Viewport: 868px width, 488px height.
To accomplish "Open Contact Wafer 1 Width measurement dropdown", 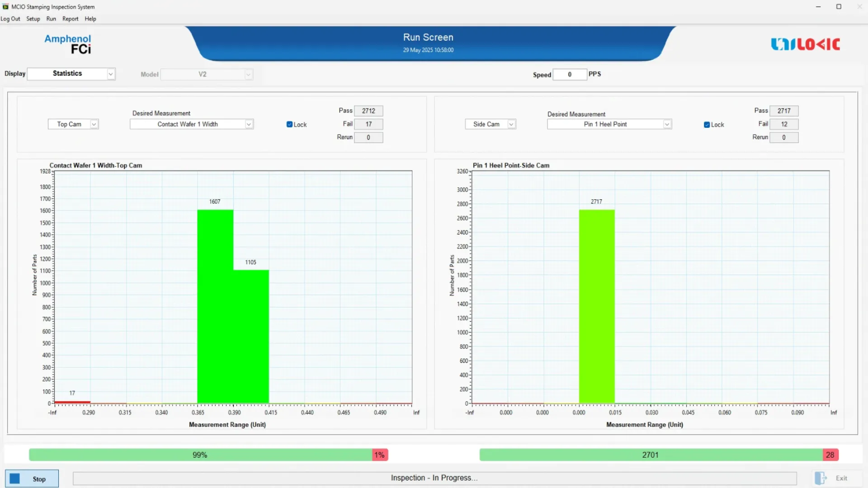I will [x=249, y=124].
